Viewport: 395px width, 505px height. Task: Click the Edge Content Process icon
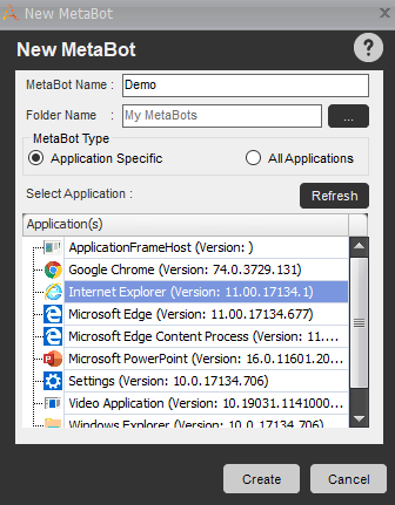pos(53,336)
